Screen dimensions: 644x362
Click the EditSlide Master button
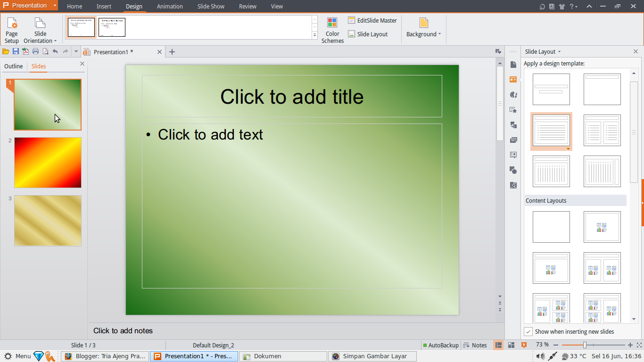point(372,20)
